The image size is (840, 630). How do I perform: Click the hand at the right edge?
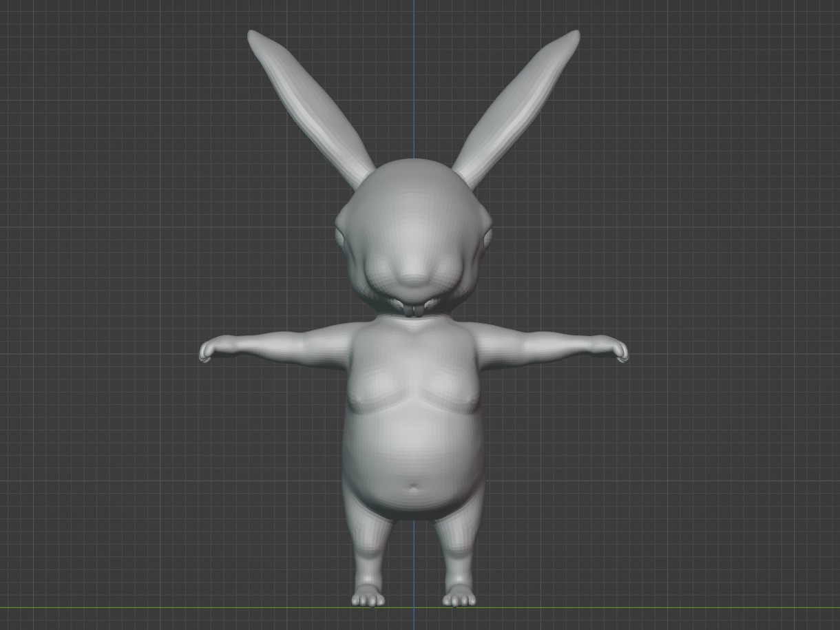click(620, 351)
